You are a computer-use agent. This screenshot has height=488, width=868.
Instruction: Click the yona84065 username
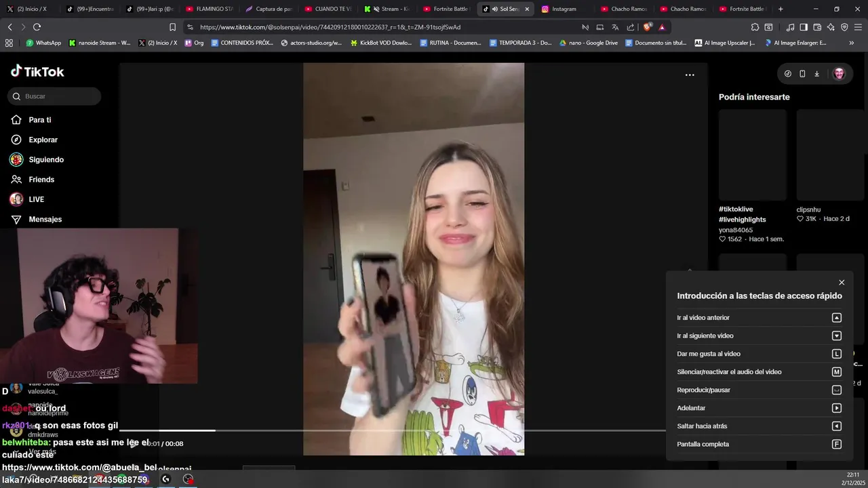(x=736, y=230)
